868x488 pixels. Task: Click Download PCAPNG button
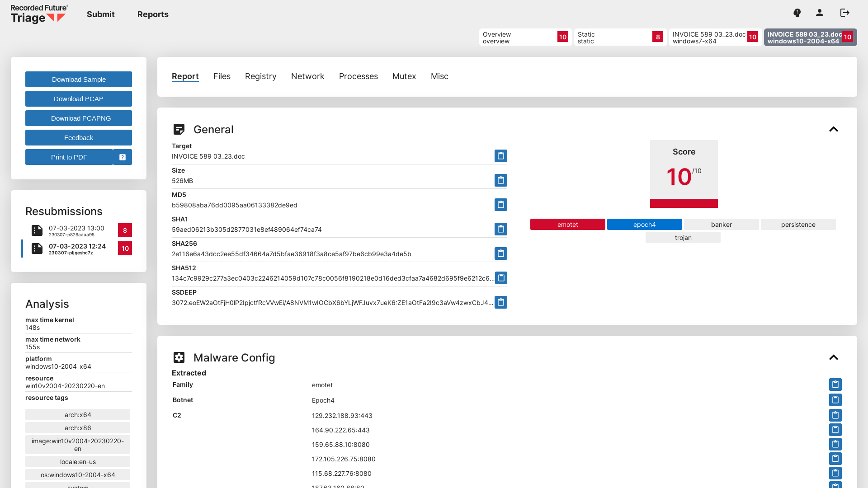(79, 118)
